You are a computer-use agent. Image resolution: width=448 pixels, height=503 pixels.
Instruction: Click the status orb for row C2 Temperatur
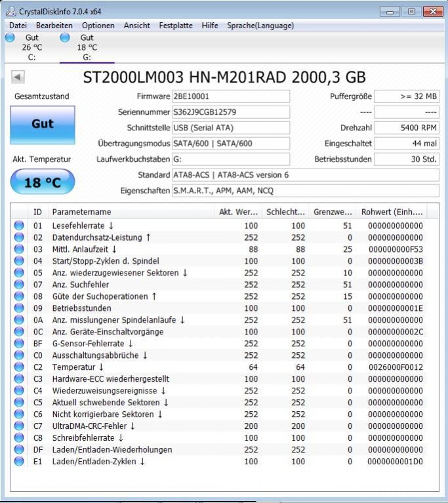19,367
